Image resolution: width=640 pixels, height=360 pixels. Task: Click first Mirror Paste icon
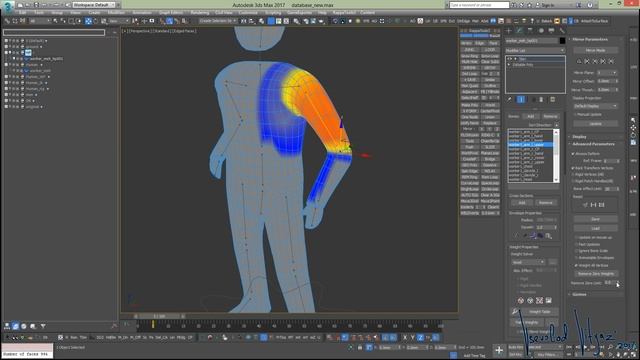point(579,61)
